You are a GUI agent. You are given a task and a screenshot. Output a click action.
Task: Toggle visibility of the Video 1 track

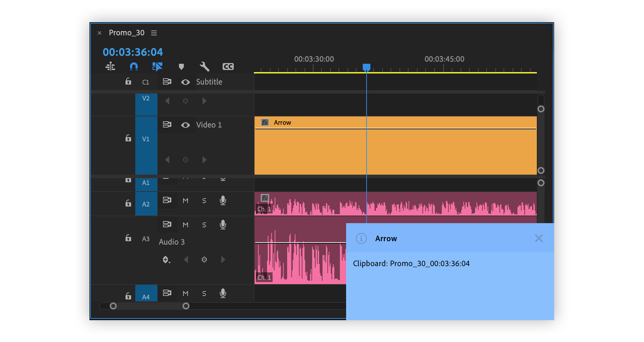[x=186, y=125]
